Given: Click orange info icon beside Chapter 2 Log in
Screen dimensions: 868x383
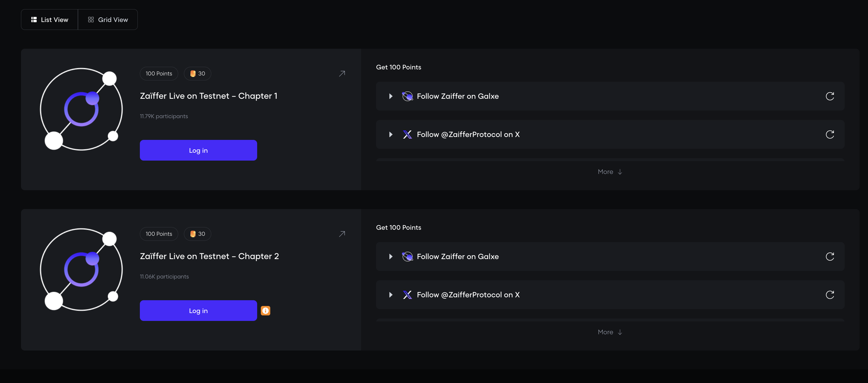Looking at the screenshot, I should 266,311.
